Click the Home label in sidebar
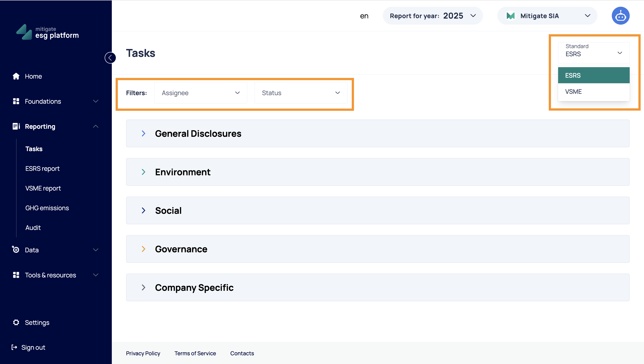 tap(33, 76)
